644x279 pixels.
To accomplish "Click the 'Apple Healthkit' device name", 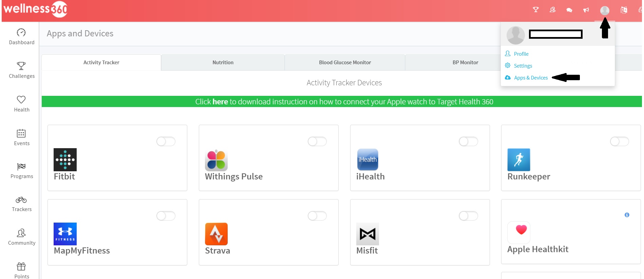I will [x=538, y=249].
